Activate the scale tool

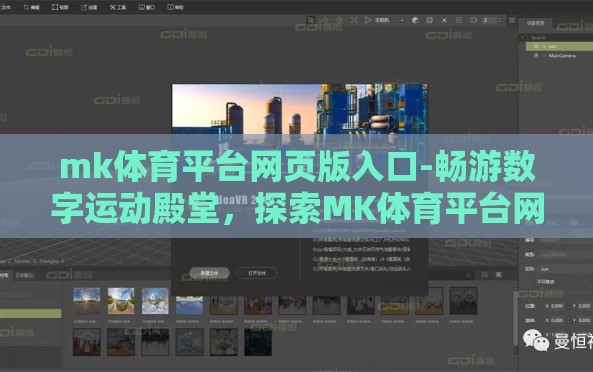tap(354, 20)
